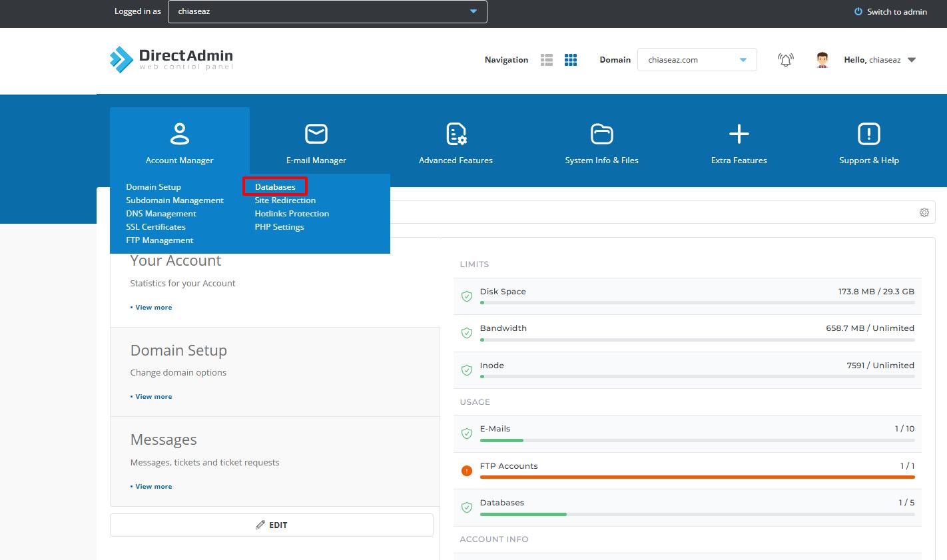
Task: Open Extra Features plus icon
Action: point(739,134)
